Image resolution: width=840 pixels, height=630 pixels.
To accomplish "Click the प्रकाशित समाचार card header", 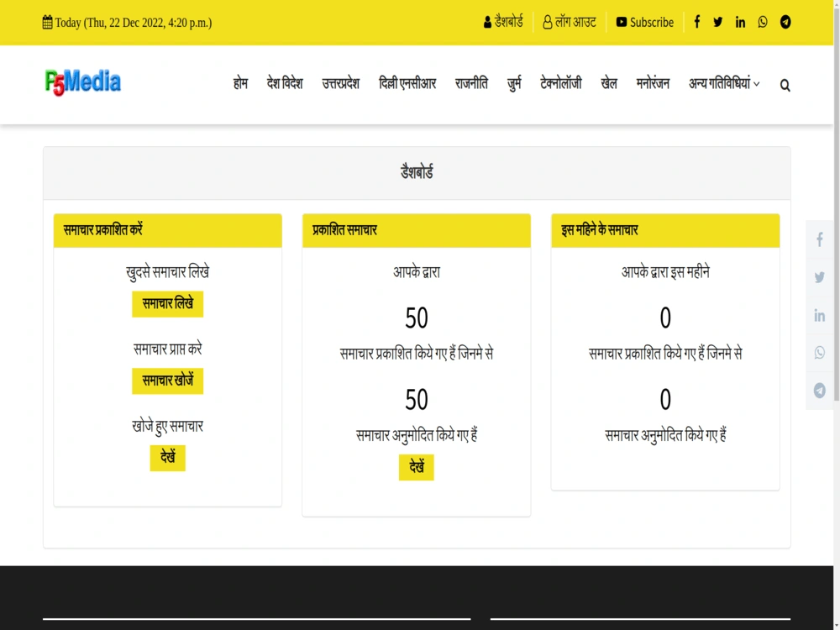I will [417, 230].
